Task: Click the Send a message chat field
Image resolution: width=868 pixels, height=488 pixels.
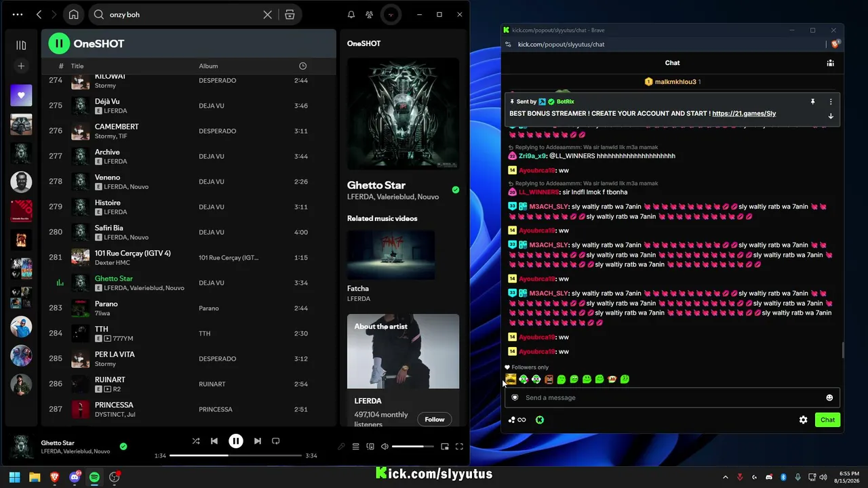Action: (x=672, y=398)
